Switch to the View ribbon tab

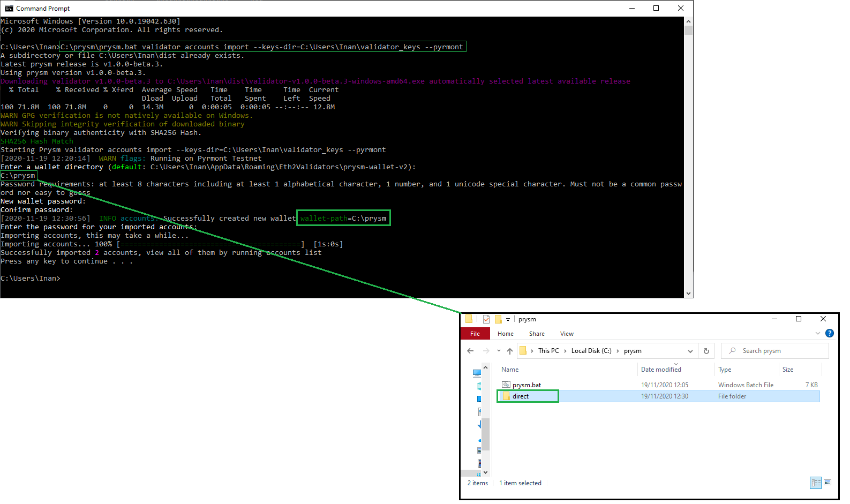[567, 334]
